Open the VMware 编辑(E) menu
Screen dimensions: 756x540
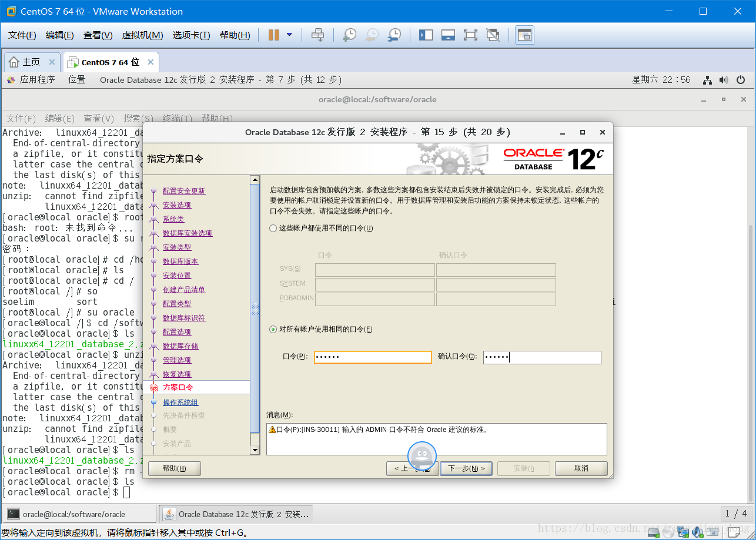click(60, 35)
